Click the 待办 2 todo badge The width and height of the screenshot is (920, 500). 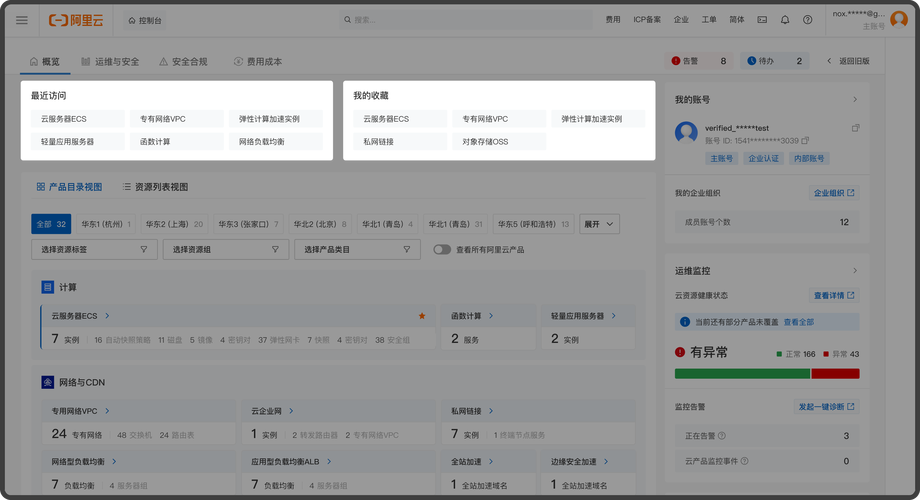[774, 61]
